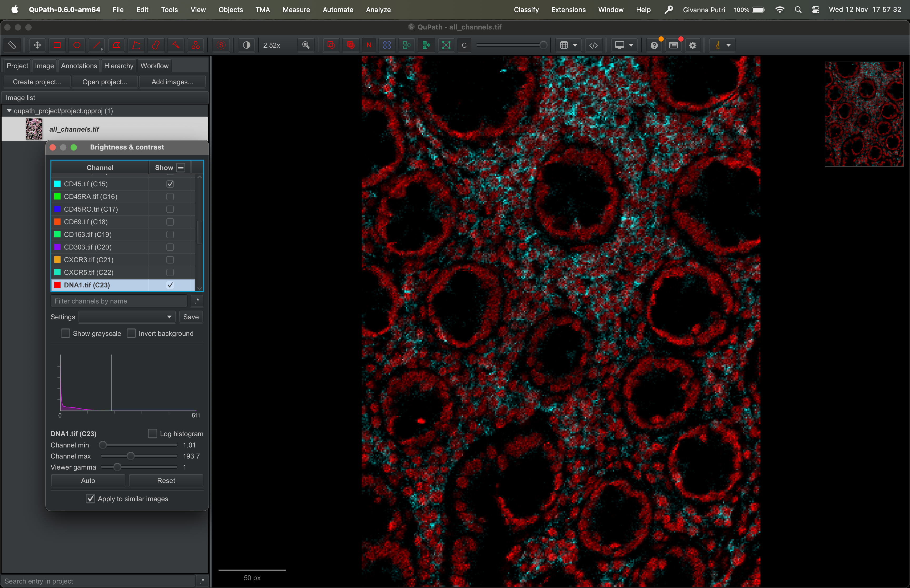
Task: Select the Wand tool
Action: point(176,45)
